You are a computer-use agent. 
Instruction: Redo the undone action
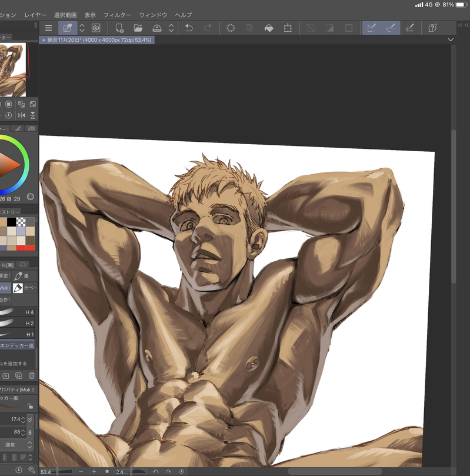coord(208,28)
